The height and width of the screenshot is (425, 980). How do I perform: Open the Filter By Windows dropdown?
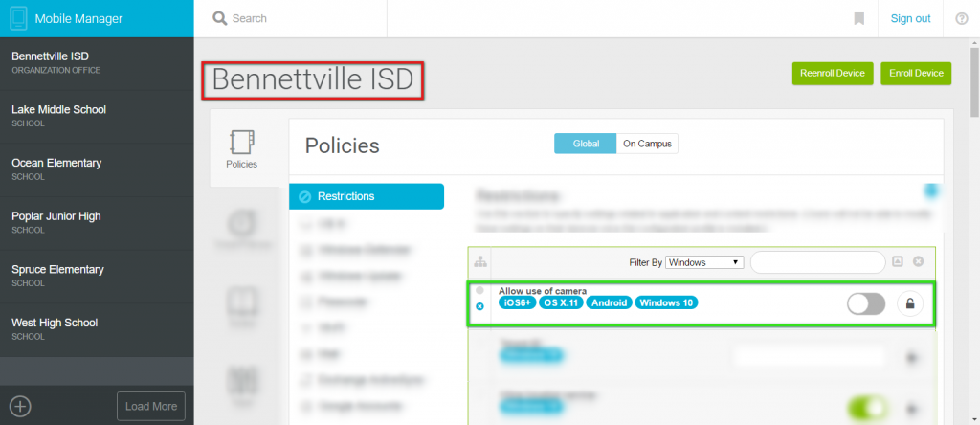(704, 262)
